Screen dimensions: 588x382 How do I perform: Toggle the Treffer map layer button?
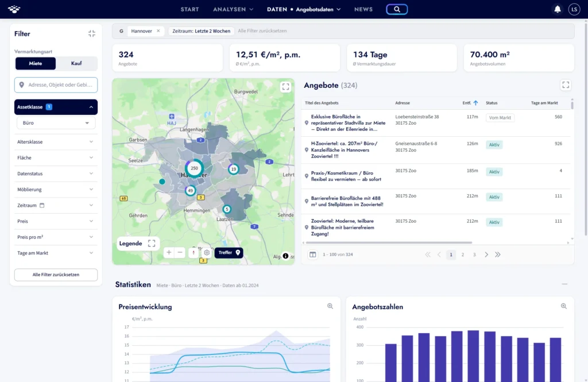[229, 253]
